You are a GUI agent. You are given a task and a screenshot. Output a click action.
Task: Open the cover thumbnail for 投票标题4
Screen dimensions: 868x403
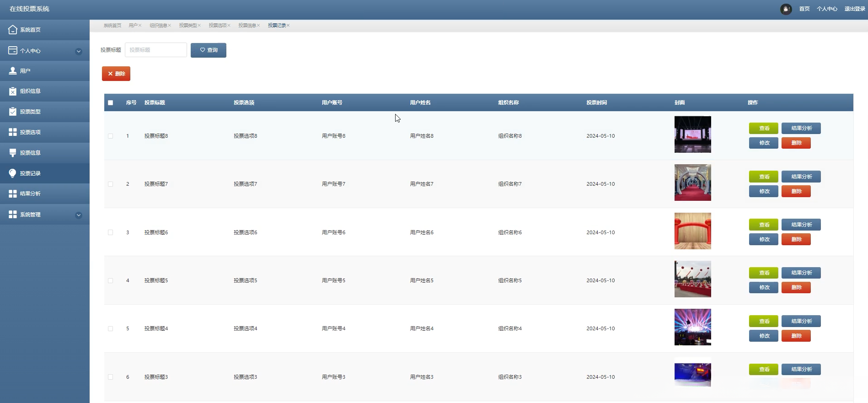(x=693, y=327)
